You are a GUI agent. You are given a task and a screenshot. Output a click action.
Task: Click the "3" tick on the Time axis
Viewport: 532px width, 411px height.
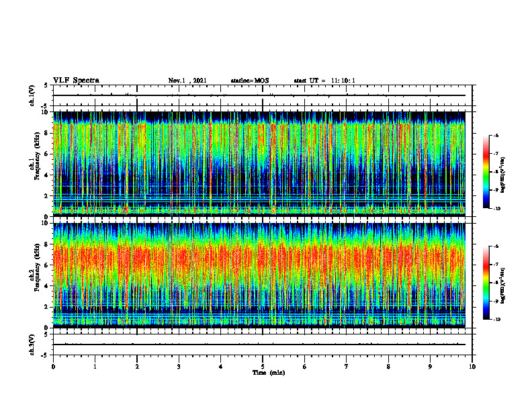click(x=179, y=367)
